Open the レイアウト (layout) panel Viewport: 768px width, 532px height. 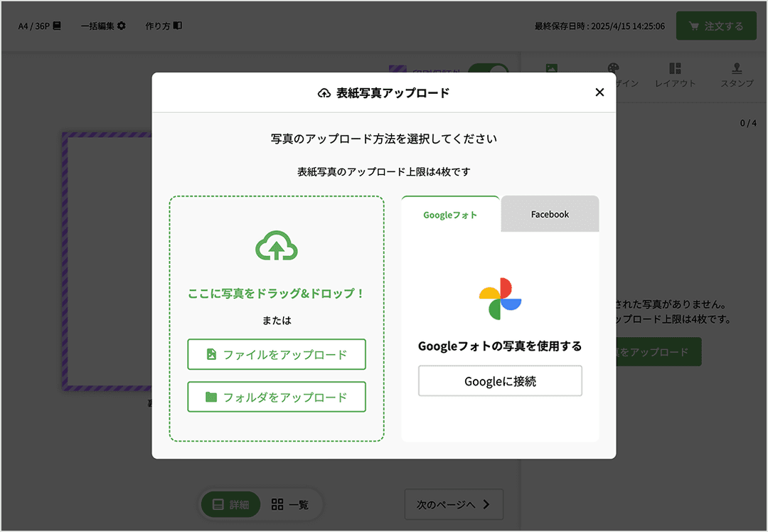point(674,75)
